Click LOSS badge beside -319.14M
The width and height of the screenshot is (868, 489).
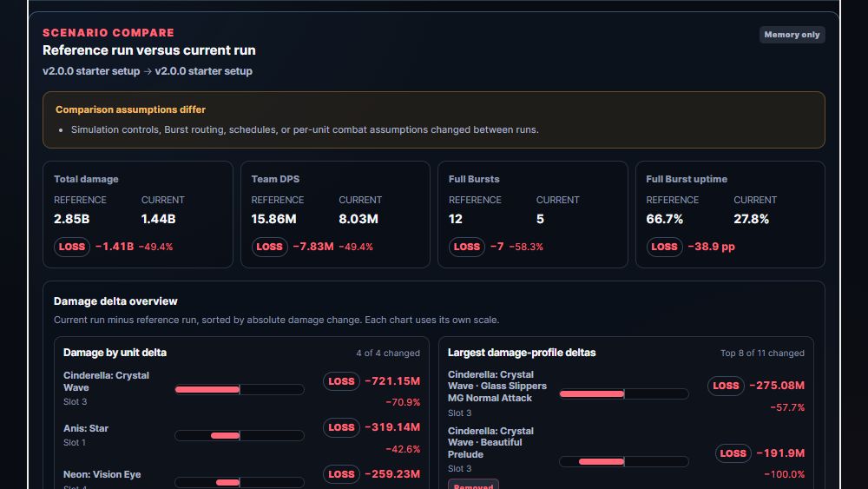341,427
